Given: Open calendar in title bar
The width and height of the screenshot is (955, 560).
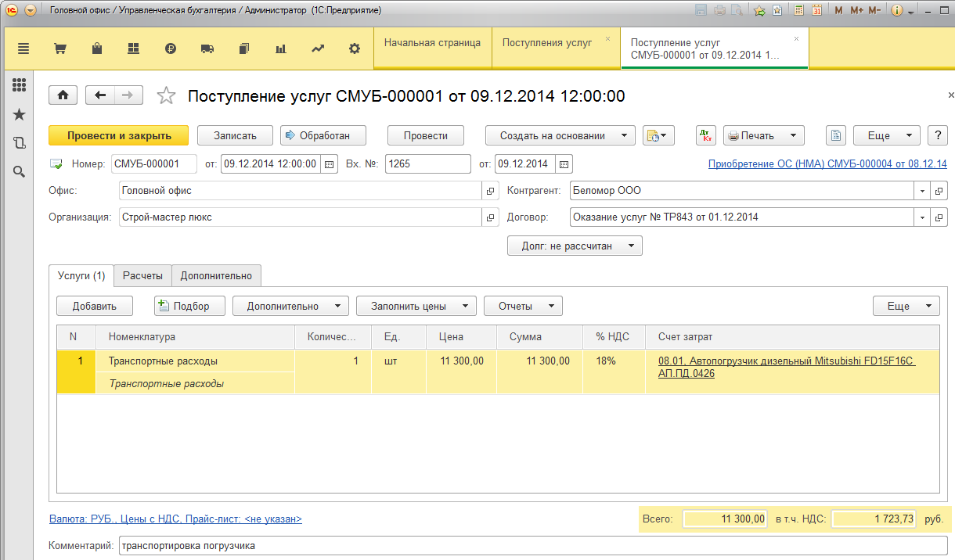Looking at the screenshot, I should coord(816,11).
